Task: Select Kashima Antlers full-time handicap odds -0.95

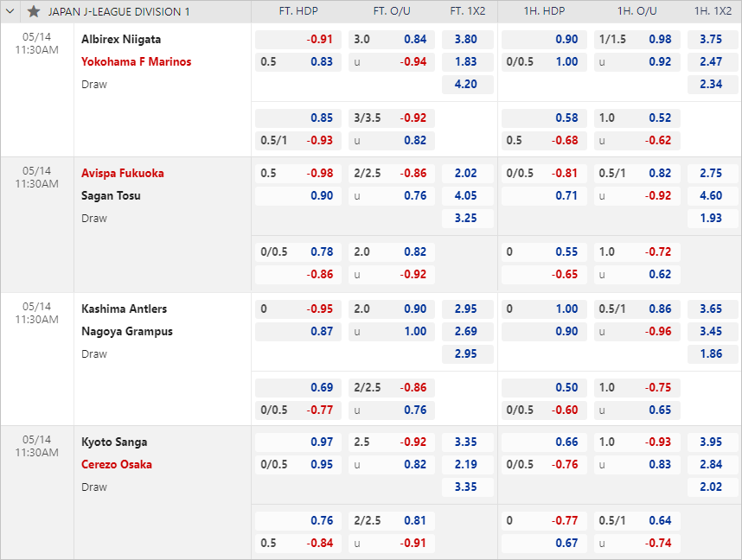Action: [298, 309]
